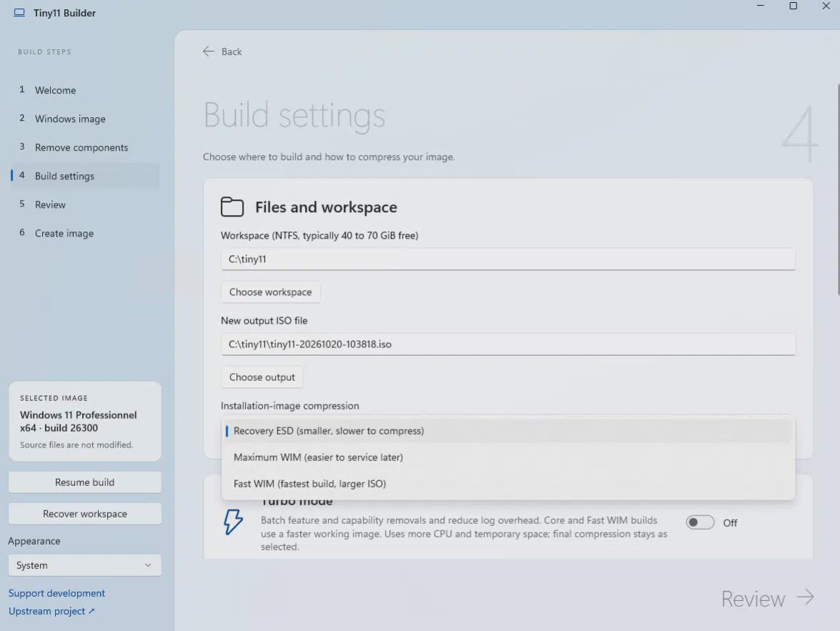The width and height of the screenshot is (840, 631).
Task: Click the Installation-image compression label
Action: [x=290, y=406]
